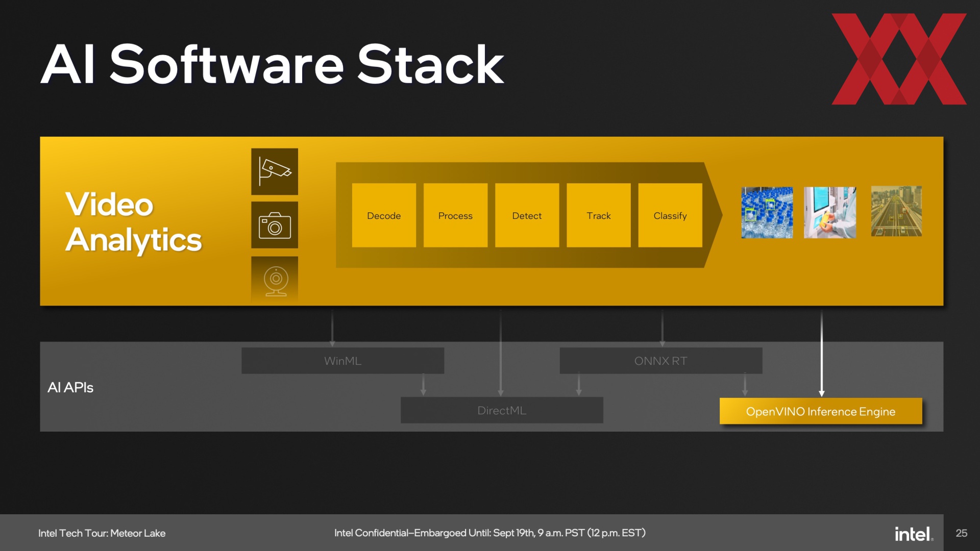
Task: Select the Process pipeline block
Action: click(455, 215)
